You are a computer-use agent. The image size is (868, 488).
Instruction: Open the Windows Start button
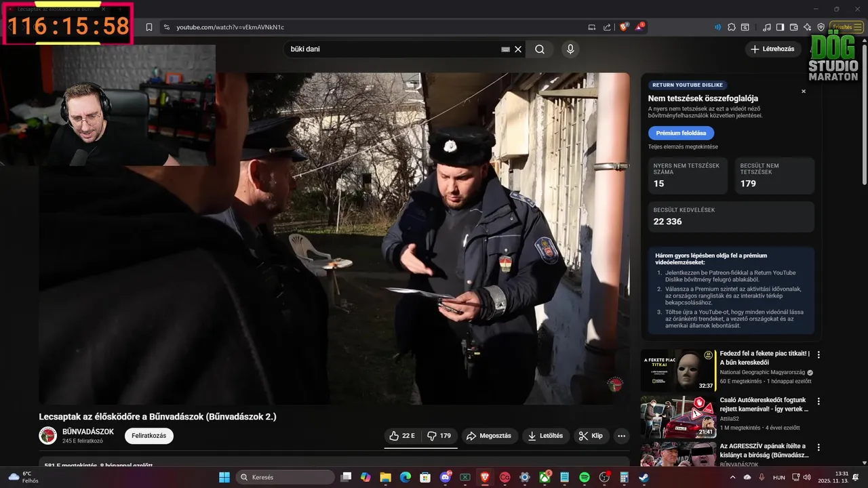(x=224, y=477)
